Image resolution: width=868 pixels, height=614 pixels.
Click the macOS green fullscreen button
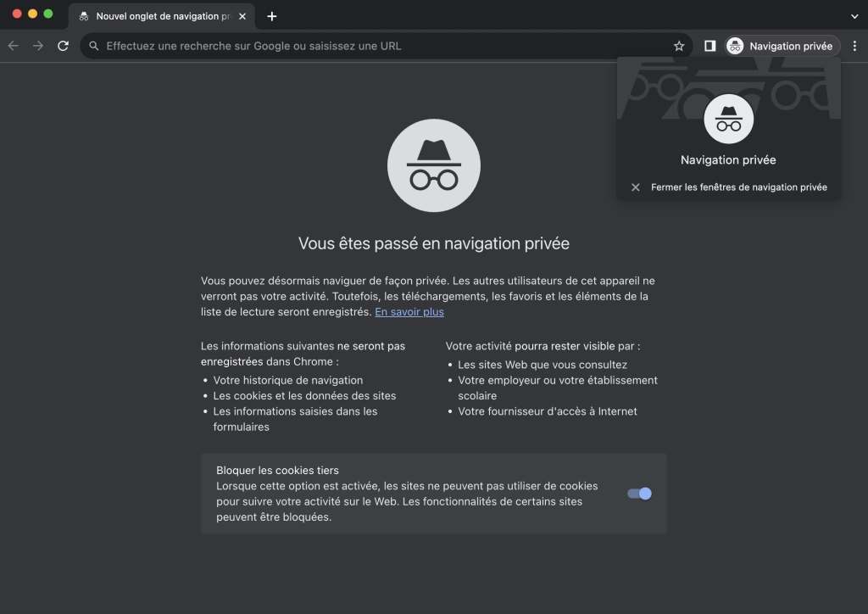tap(48, 14)
